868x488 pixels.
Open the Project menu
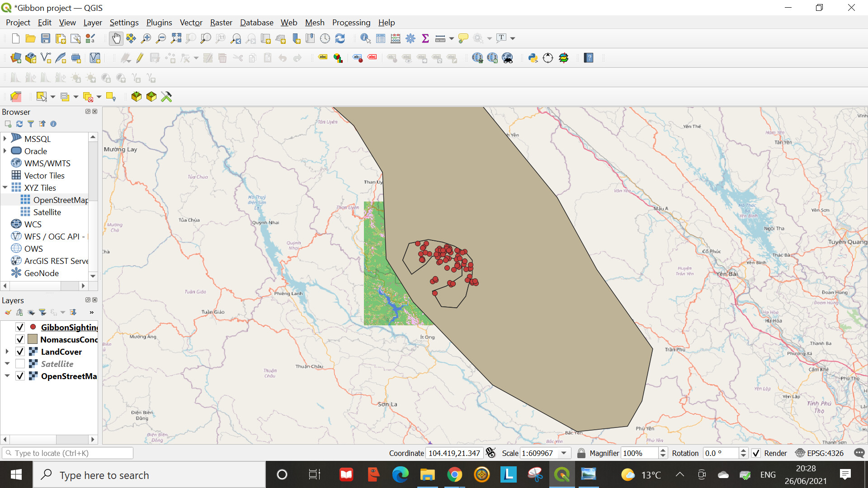click(18, 23)
